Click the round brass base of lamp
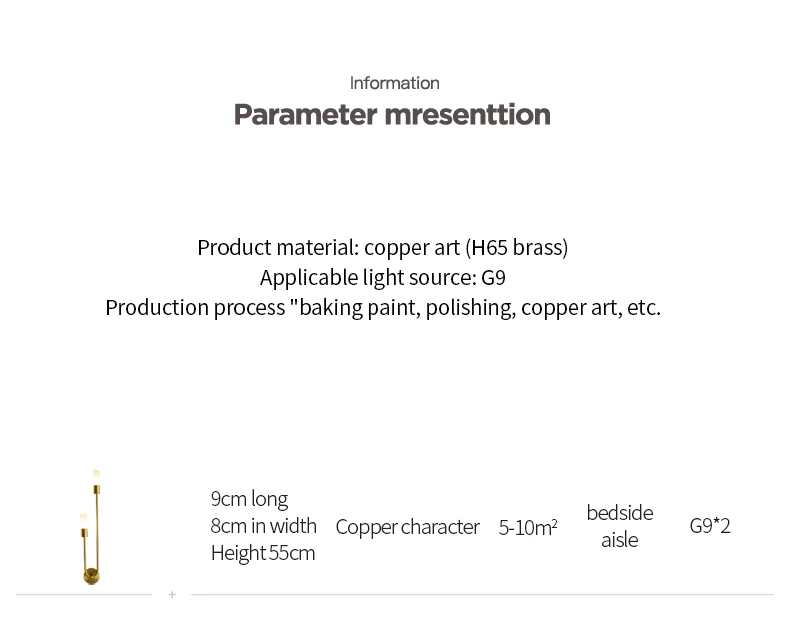This screenshot has height=642, width=790. [x=91, y=575]
